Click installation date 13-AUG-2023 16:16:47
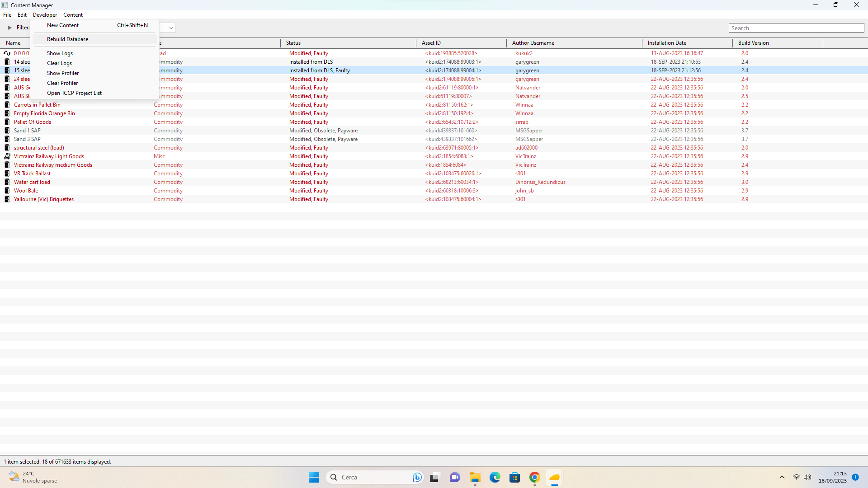The width and height of the screenshot is (868, 488). [677, 53]
